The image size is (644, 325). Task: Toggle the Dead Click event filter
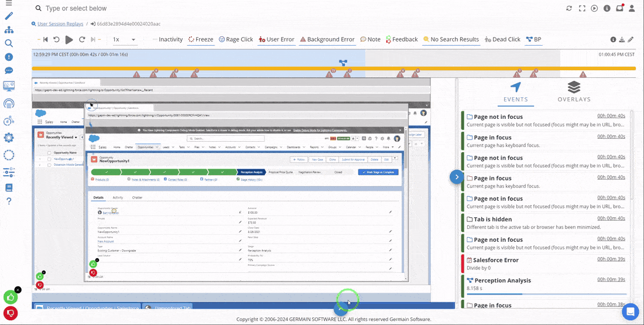(x=502, y=39)
